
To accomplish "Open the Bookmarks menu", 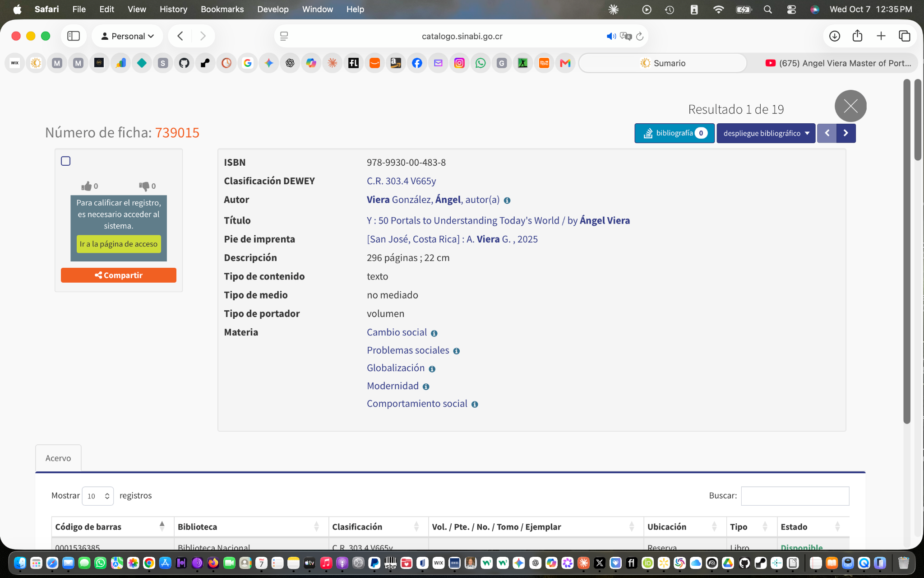I will [222, 9].
